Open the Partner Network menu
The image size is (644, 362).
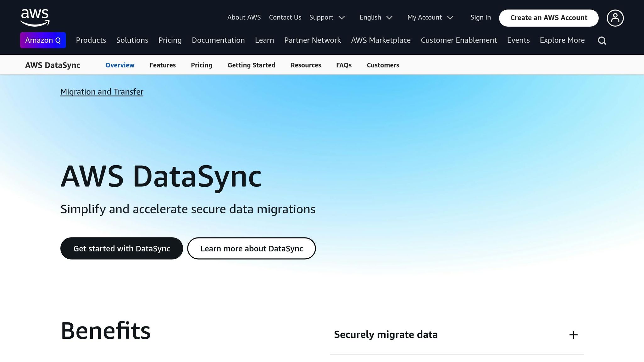pos(313,40)
